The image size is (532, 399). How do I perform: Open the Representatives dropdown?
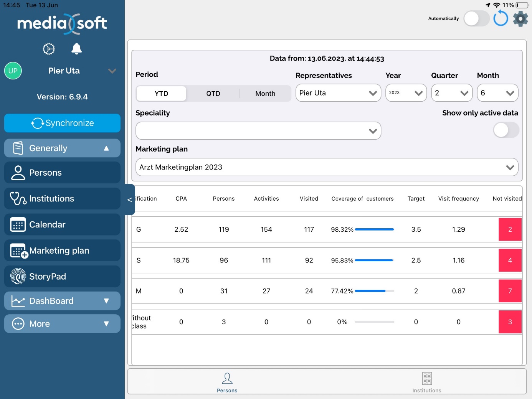click(338, 93)
